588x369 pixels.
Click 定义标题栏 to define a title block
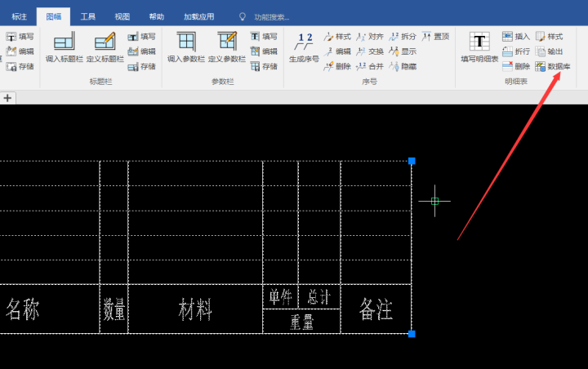(x=105, y=47)
